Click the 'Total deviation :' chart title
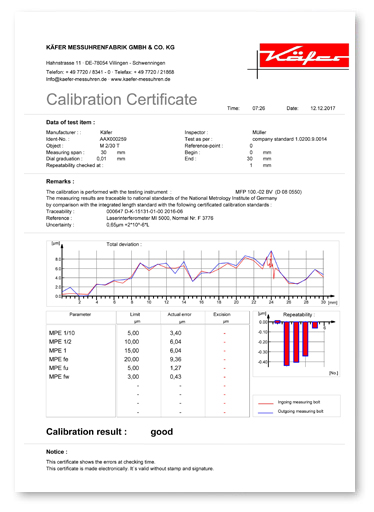Screen dimensions: 374x512 [x=124, y=244]
